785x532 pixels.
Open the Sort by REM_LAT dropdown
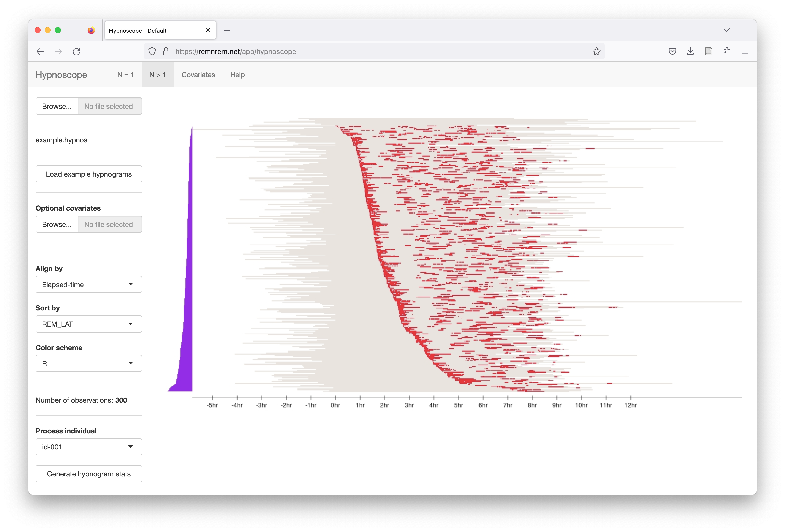pos(88,324)
